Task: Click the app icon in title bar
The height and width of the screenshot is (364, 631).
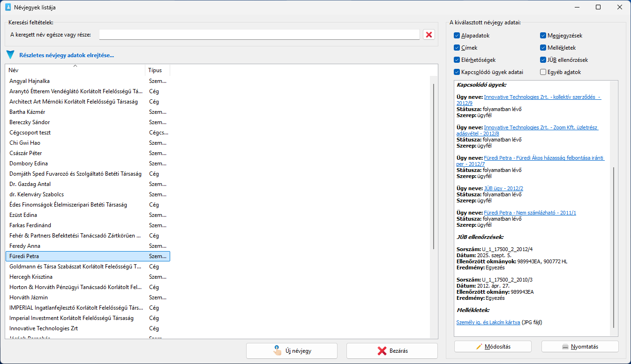Action: 8,7
